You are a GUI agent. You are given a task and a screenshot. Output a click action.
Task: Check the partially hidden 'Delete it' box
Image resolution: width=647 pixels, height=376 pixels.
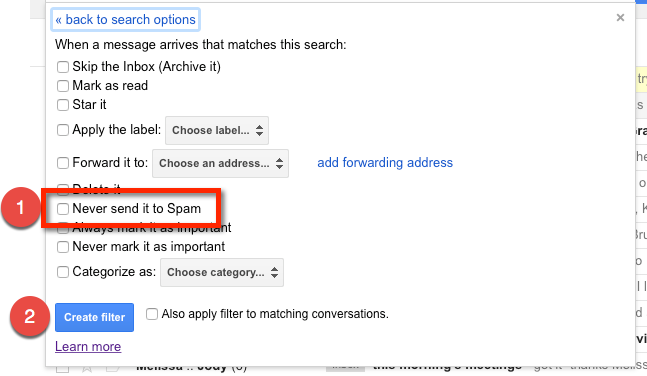(x=63, y=188)
